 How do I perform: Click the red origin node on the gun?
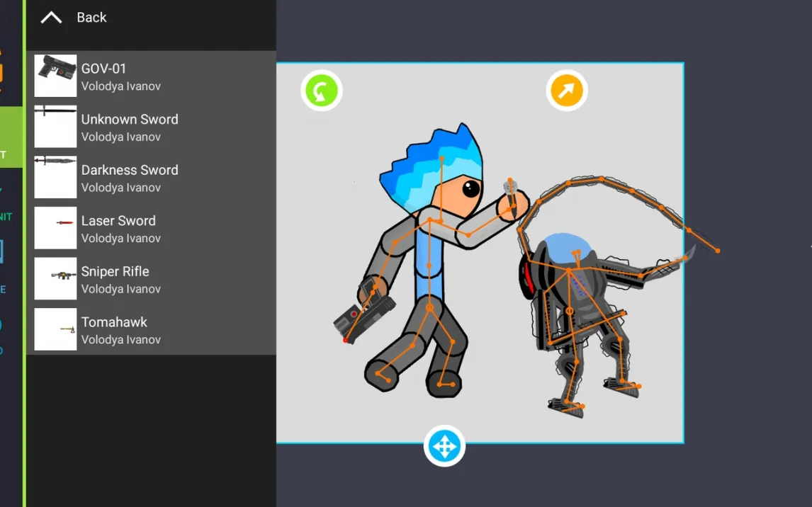tap(345, 340)
